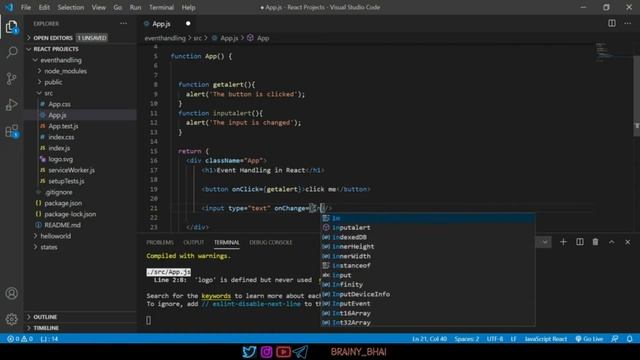The width and height of the screenshot is (640, 360).
Task: Open the View menu
Action: pyautogui.click(x=98, y=7)
